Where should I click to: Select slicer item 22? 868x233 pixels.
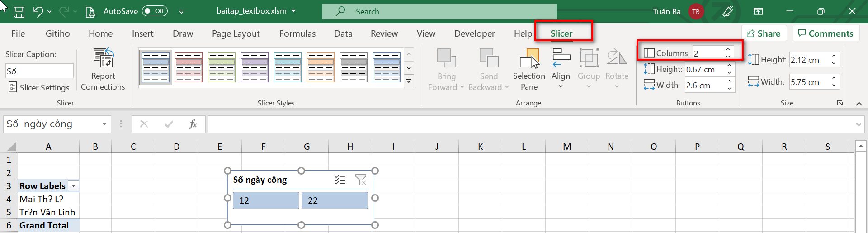(335, 200)
